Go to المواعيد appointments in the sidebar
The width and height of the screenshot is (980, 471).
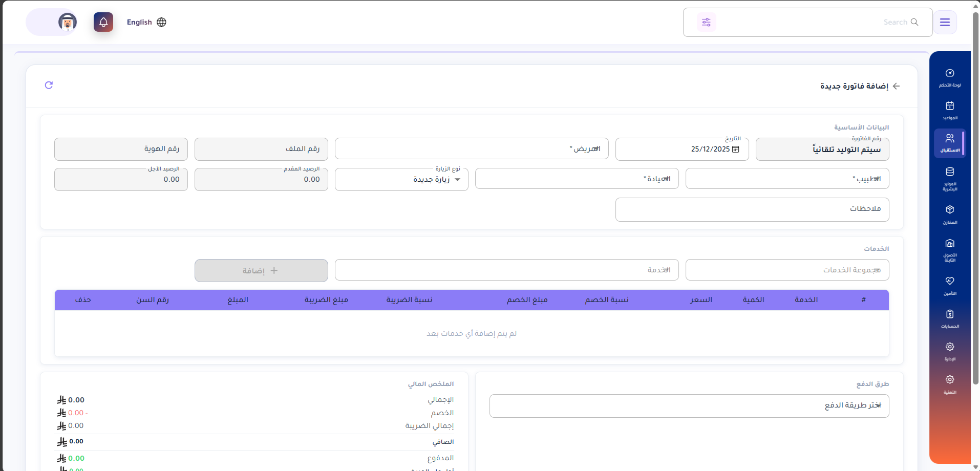click(x=950, y=110)
